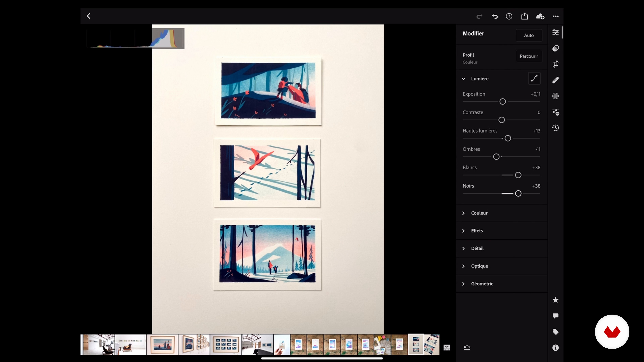
Task: Click the histogram overlay
Action: (135, 39)
